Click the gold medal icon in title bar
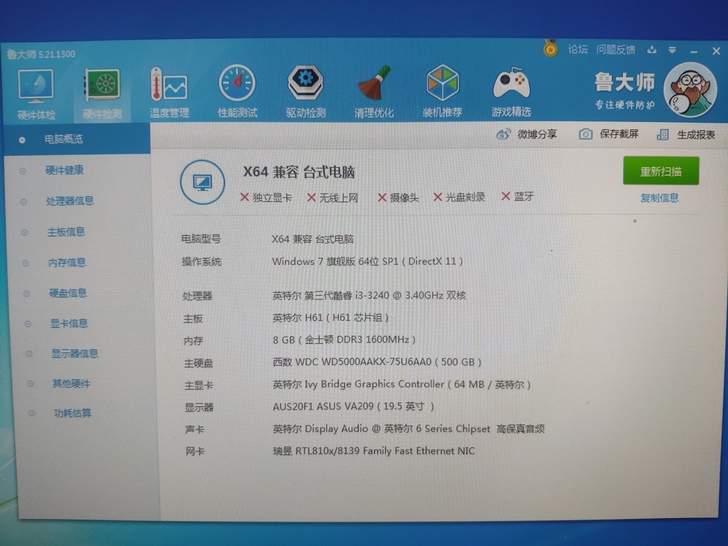Screen dimensions: 728x546 click(x=551, y=48)
